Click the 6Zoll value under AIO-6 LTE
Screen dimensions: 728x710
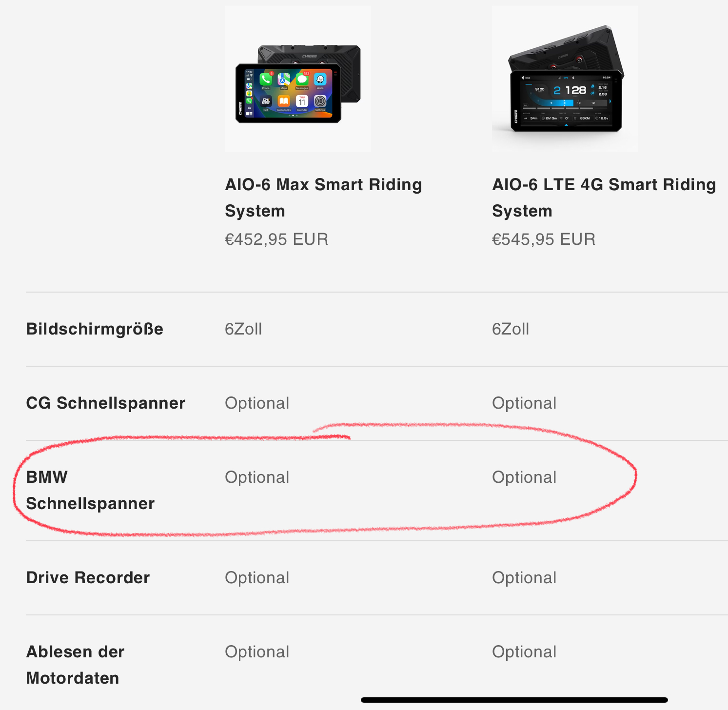point(511,329)
